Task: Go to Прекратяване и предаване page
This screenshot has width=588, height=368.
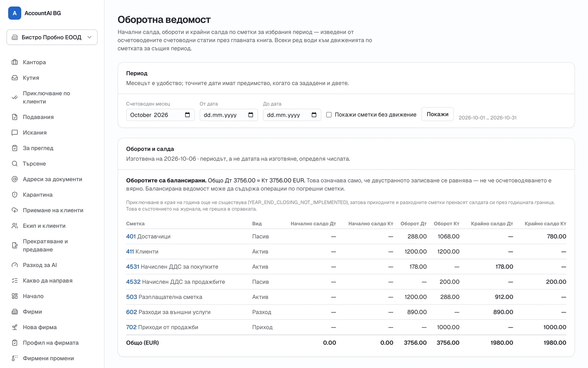Action: pyautogui.click(x=52, y=246)
